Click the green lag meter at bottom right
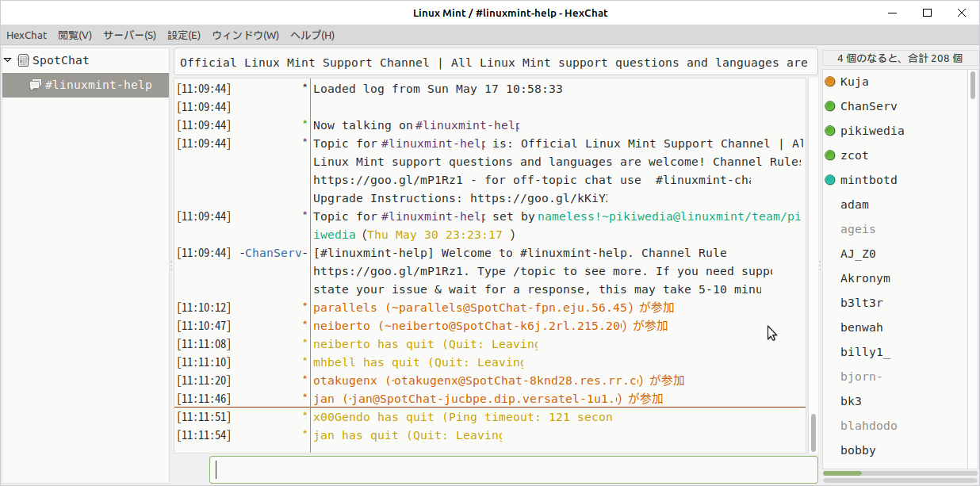The height and width of the screenshot is (486, 980). (x=842, y=473)
